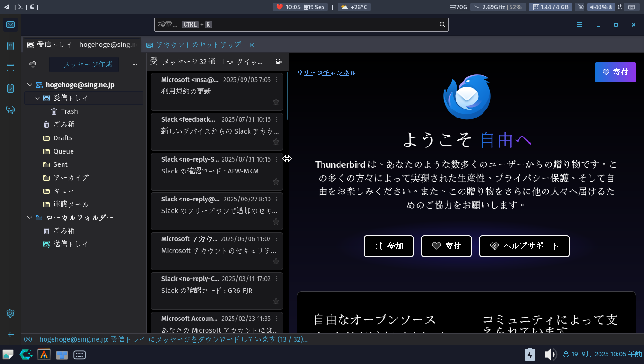The height and width of the screenshot is (364, 644).
Task: Star the Slack 確認コード AFW-MKM message
Action: point(276,182)
